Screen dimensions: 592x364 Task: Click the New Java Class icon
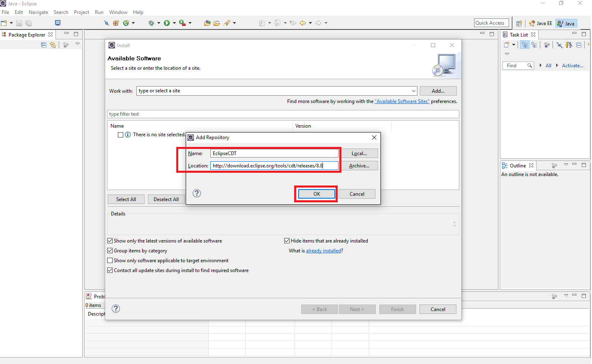[x=126, y=23]
